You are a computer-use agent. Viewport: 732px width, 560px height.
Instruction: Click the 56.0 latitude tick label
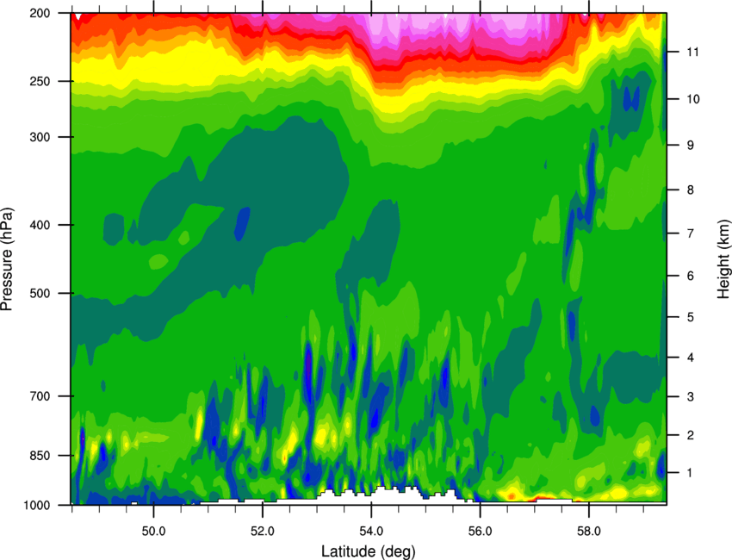point(480,531)
